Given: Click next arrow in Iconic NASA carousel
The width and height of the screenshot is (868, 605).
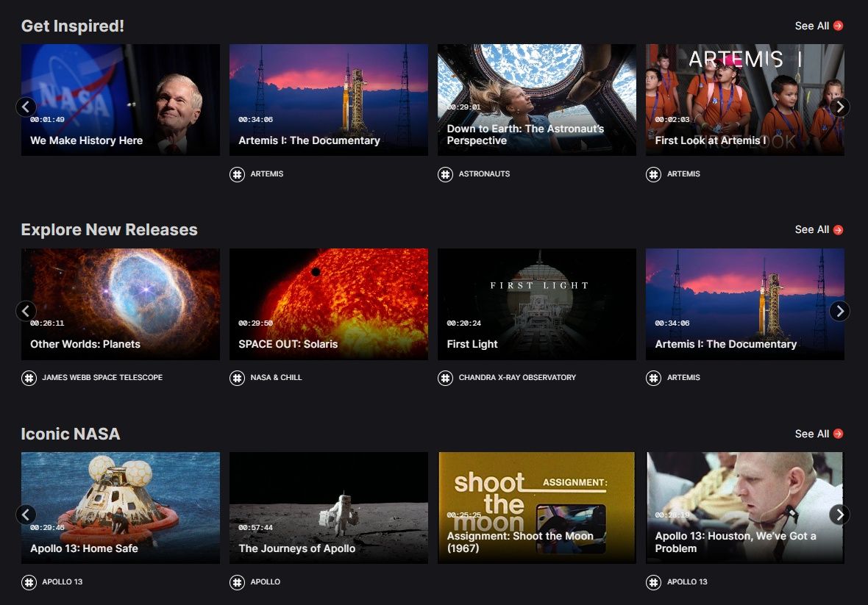Looking at the screenshot, I should pyautogui.click(x=840, y=515).
